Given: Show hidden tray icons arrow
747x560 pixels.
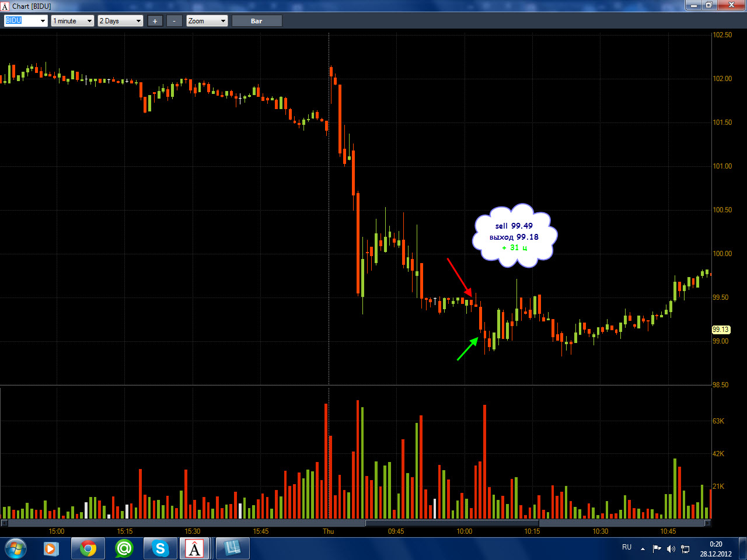Looking at the screenshot, I should tap(643, 548).
